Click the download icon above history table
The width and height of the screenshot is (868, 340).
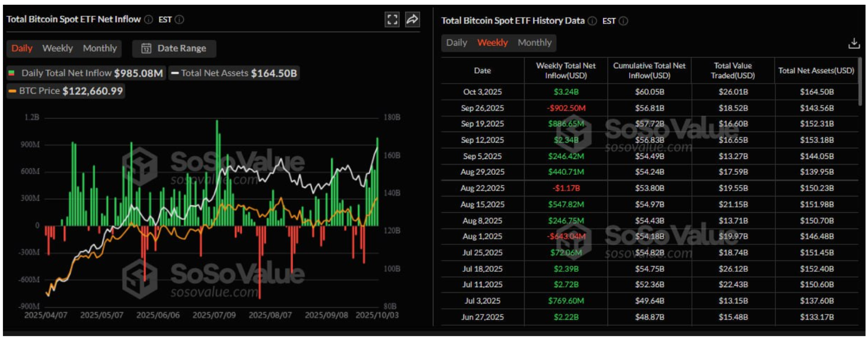coord(854,43)
